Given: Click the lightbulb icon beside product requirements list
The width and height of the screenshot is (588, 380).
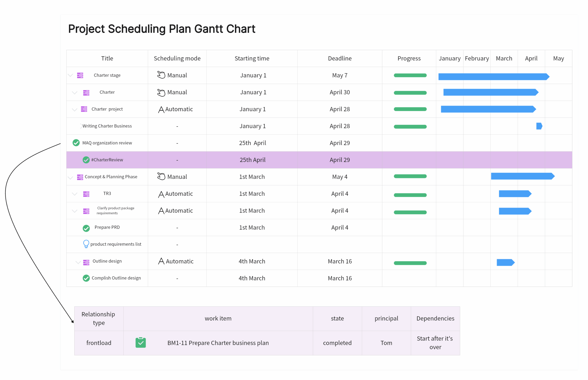Looking at the screenshot, I should pyautogui.click(x=86, y=244).
